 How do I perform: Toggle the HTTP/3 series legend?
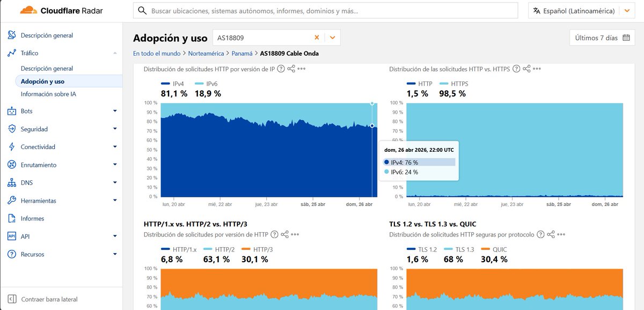pyautogui.click(x=258, y=249)
